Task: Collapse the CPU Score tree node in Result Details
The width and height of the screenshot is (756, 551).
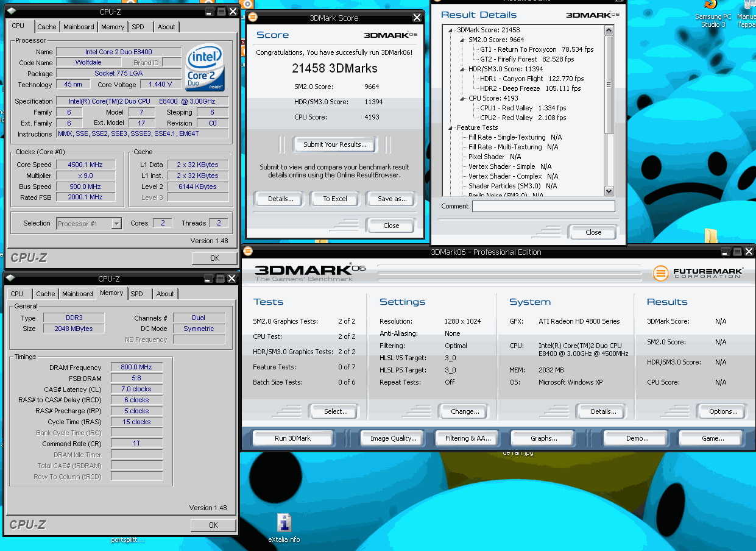Action: click(x=463, y=98)
